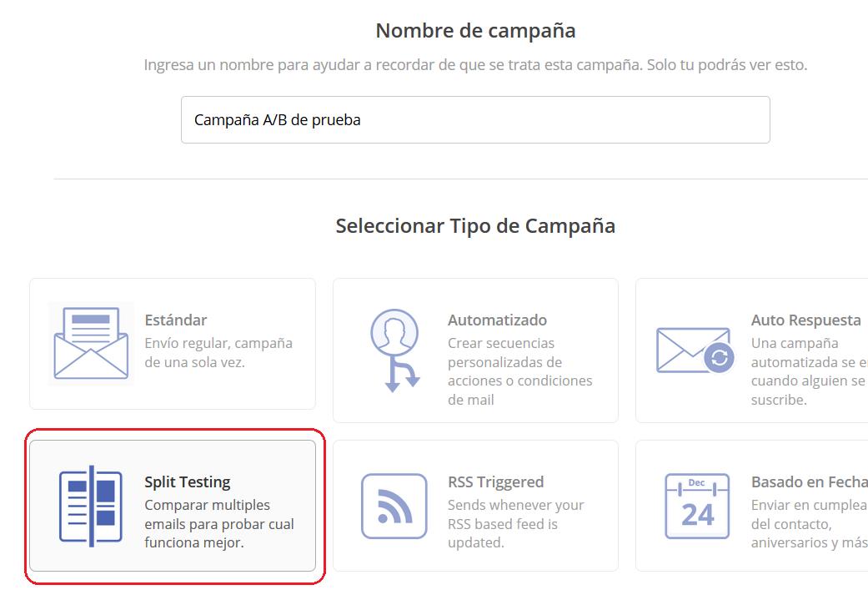Click the 'Seleccionar Tipo de Campaña' heading
The image size is (868, 600).
click(475, 226)
